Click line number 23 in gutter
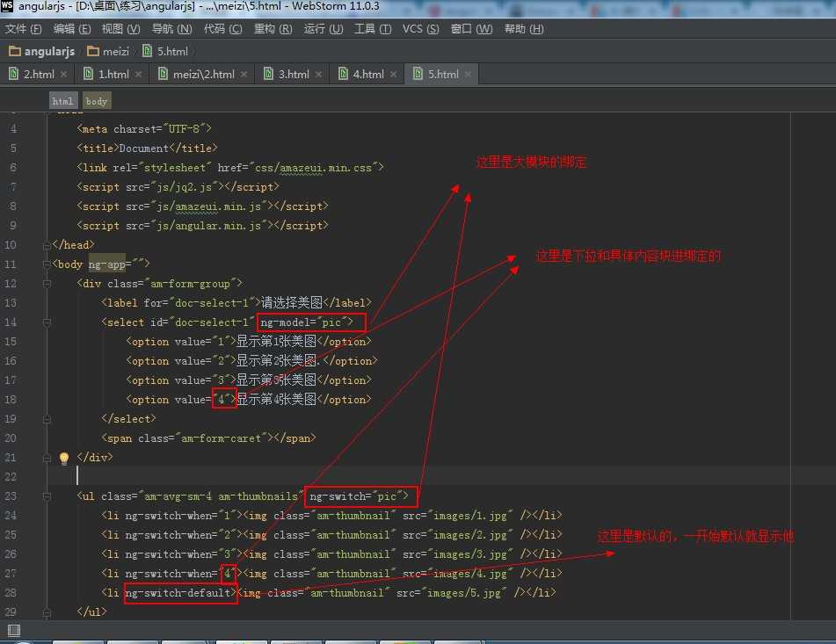Viewport: 836px width, 644px height. pyautogui.click(x=11, y=496)
